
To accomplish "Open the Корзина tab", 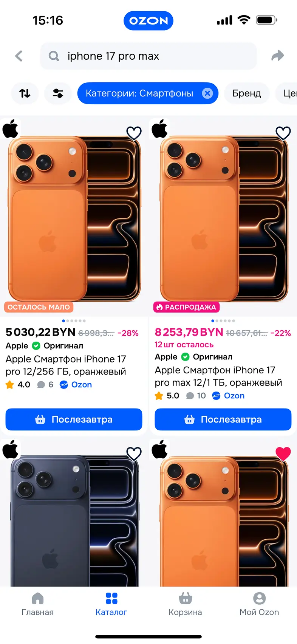I will [x=185, y=604].
